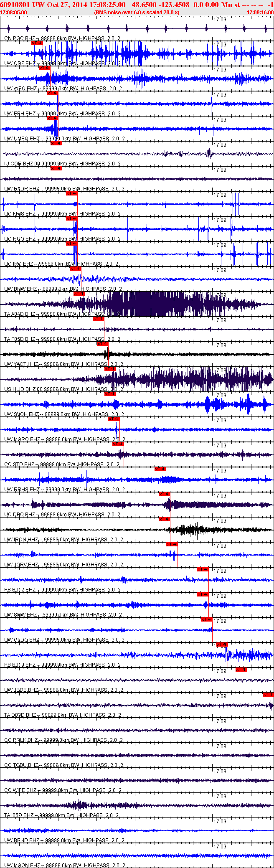Image resolution: width=274 pixels, height=868 pixels.
Task: Select the red pick flag on UW RRHS trace
Action: pos(160,469)
